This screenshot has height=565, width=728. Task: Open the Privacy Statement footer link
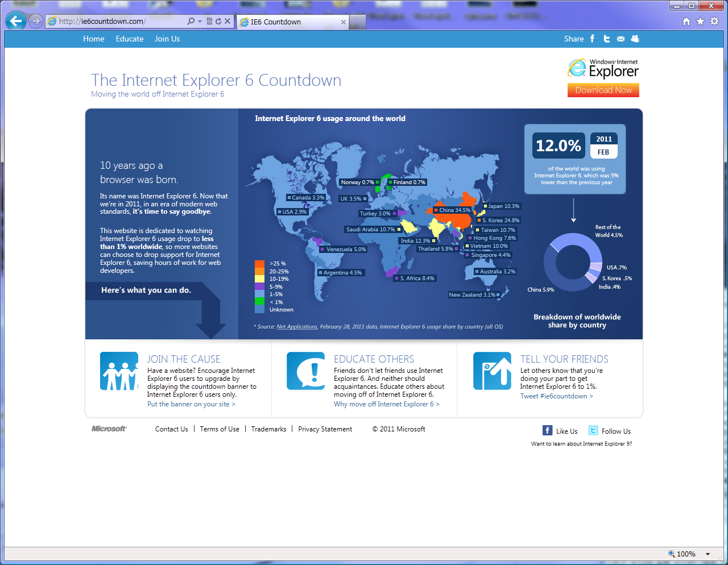point(325,429)
